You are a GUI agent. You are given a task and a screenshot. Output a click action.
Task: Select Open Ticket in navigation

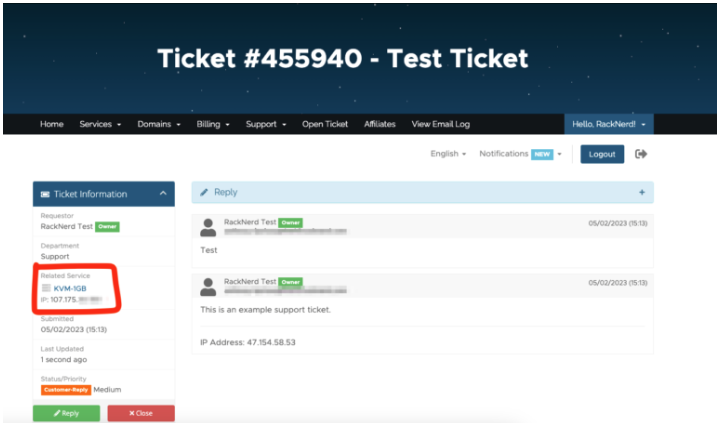(325, 124)
